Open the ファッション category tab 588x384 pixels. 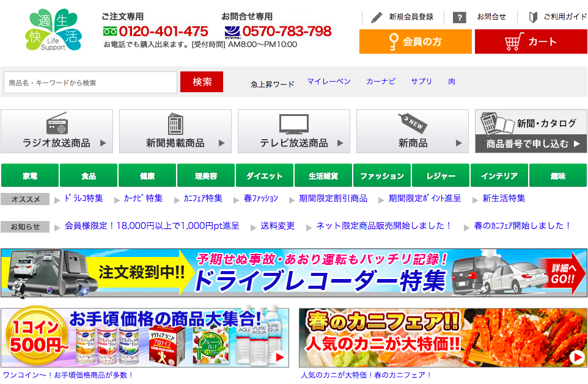coord(382,175)
